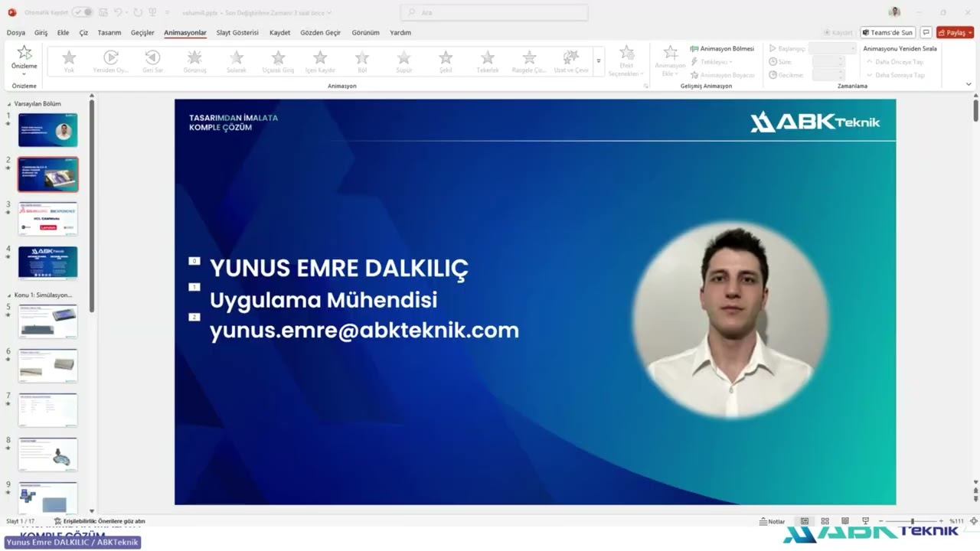Select slide 1 thumbnail
This screenshot has height=551, width=980.
click(47, 130)
